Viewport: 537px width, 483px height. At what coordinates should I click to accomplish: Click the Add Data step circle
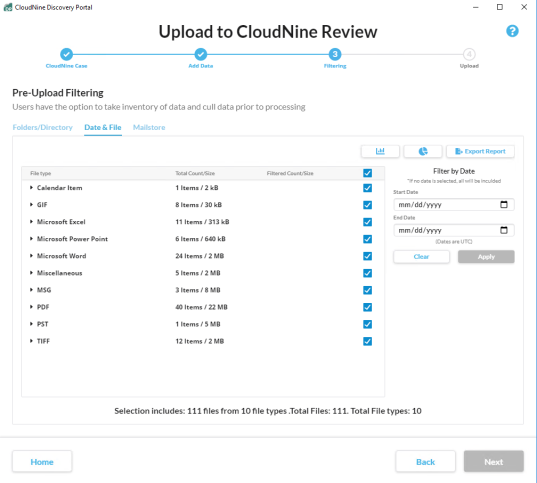tap(201, 54)
